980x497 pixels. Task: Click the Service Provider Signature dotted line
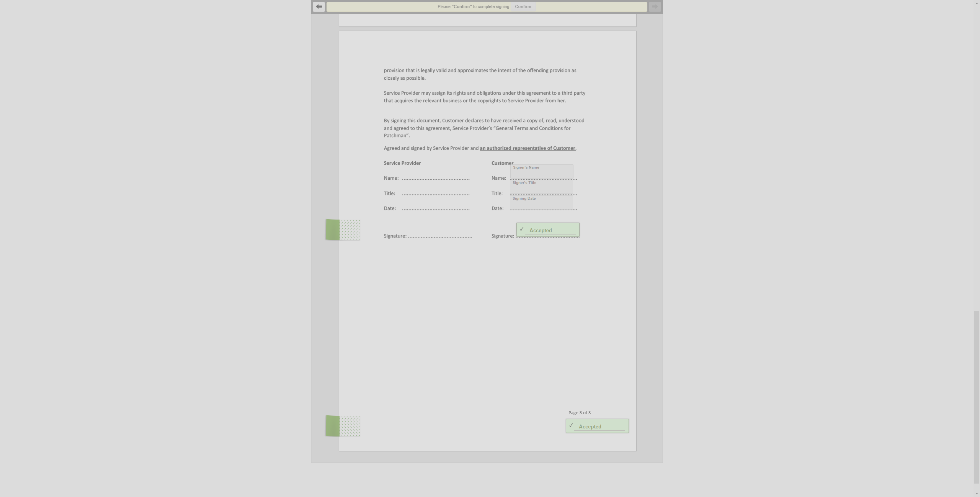click(440, 236)
